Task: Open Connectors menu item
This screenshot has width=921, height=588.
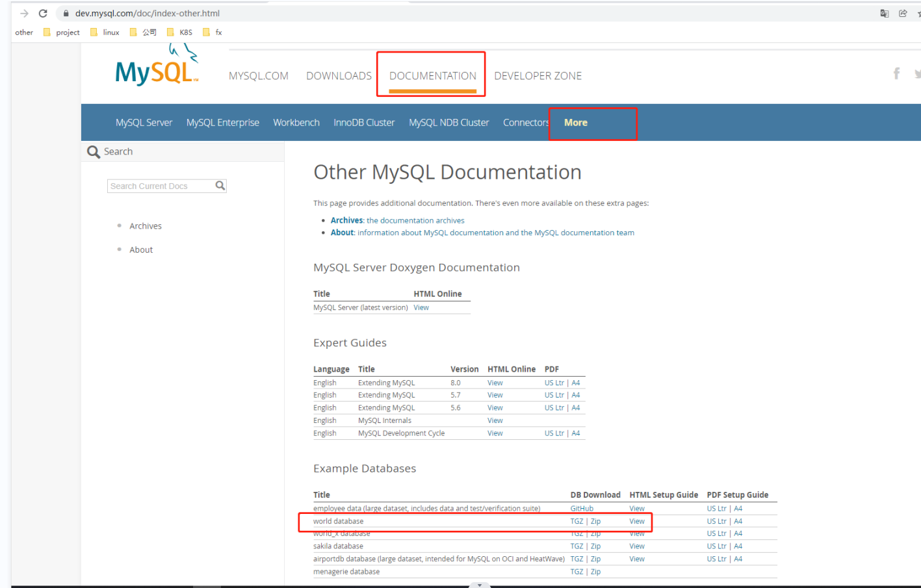Action: pos(526,123)
